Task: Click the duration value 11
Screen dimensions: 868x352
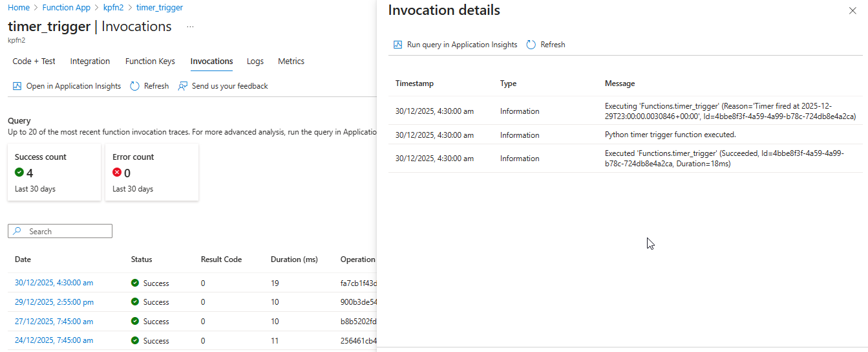Action: 275,341
